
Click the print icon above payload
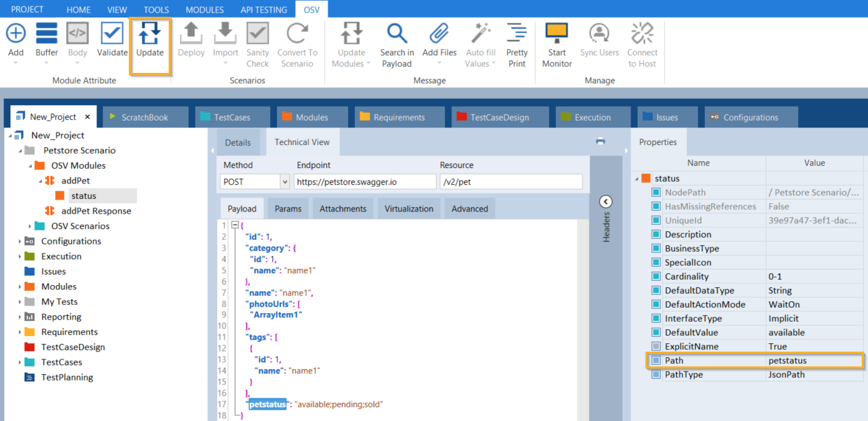[600, 142]
